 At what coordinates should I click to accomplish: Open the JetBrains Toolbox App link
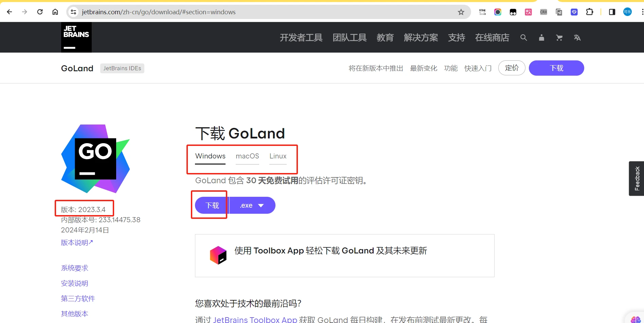255,320
